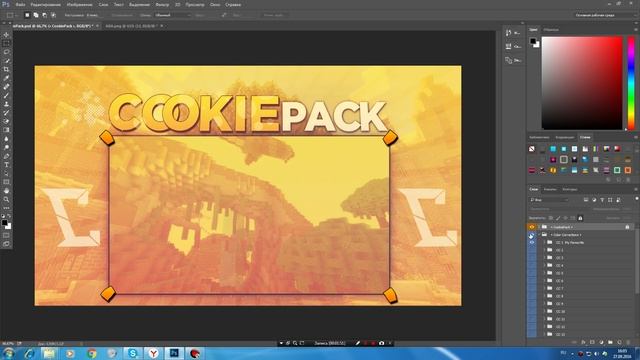The image size is (640, 360).
Task: Open the Файл menu
Action: click(x=20, y=4)
